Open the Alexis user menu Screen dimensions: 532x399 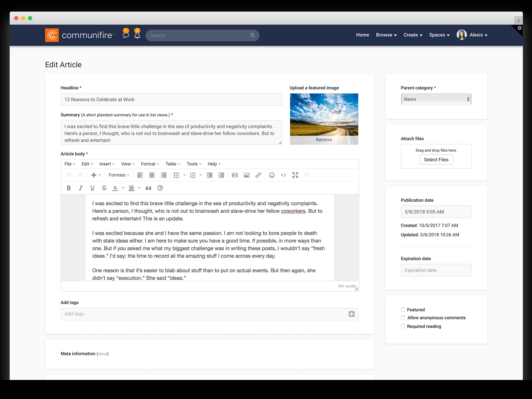(472, 35)
